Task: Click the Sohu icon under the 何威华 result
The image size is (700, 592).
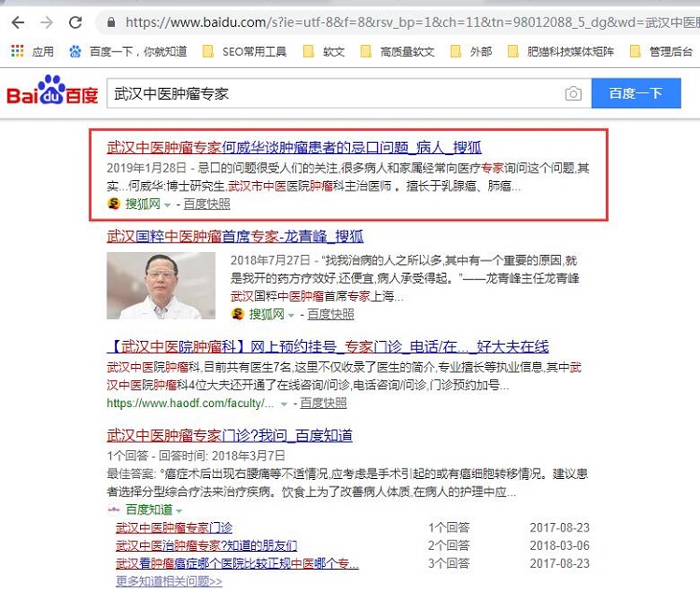Action: click(x=114, y=204)
